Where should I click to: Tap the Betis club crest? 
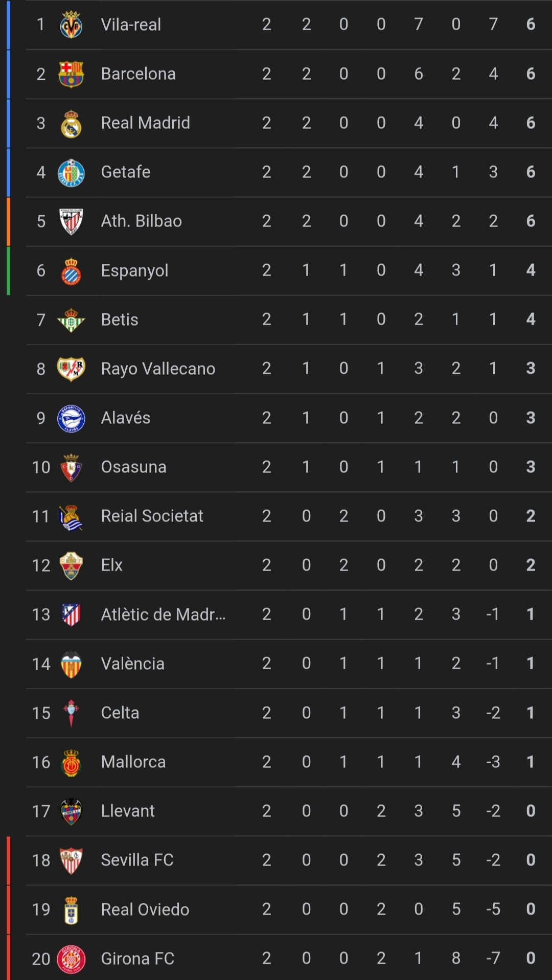71,320
